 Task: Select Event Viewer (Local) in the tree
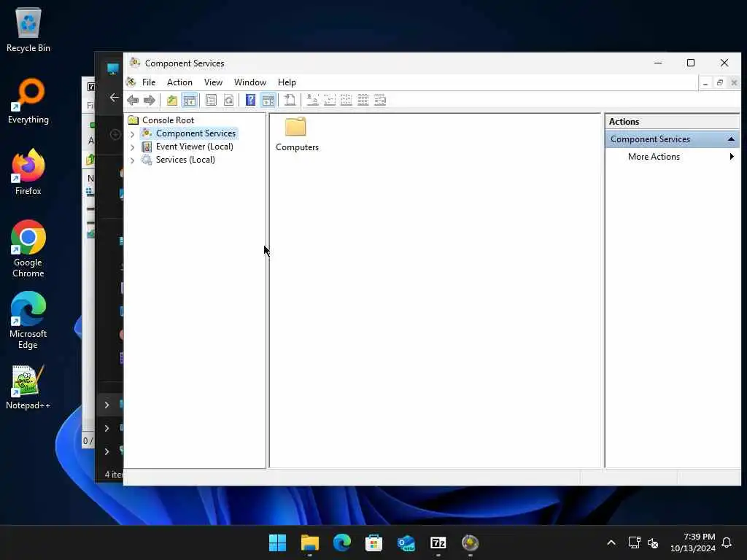point(194,147)
